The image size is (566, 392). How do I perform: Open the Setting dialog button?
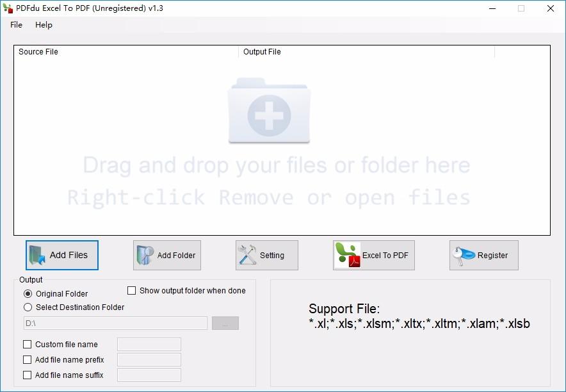pyautogui.click(x=267, y=255)
